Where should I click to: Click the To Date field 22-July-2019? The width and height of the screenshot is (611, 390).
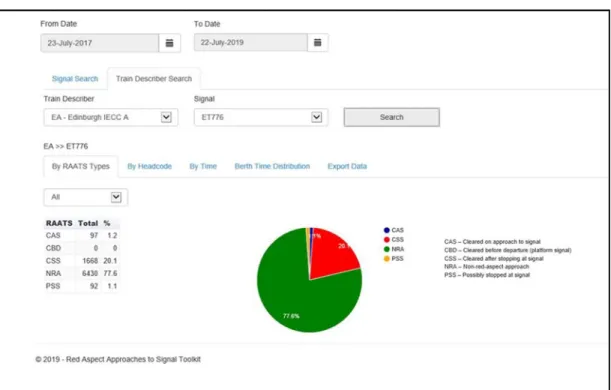click(x=251, y=42)
